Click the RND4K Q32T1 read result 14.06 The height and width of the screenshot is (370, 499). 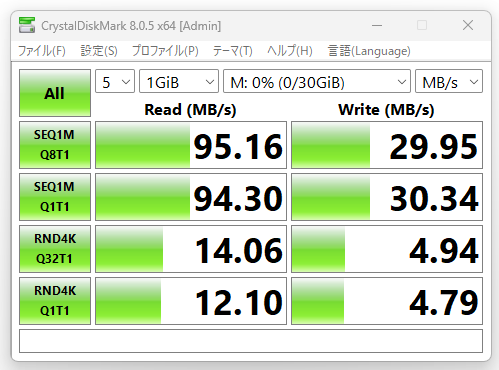191,249
